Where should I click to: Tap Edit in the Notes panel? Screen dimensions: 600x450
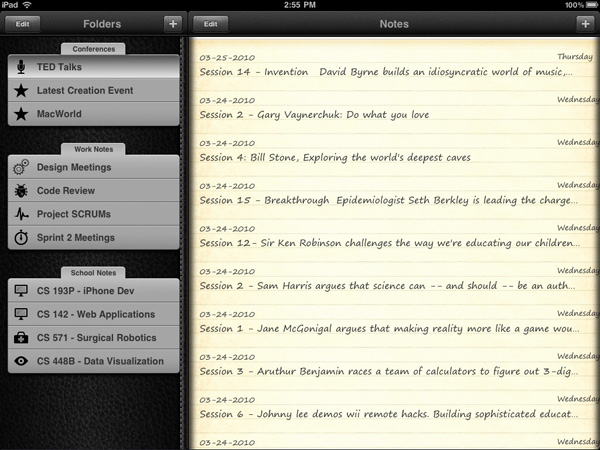pos(210,24)
